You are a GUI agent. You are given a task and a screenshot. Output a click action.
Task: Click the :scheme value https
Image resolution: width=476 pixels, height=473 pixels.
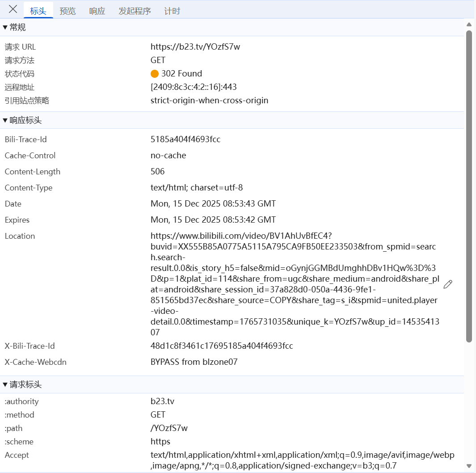coord(160,441)
